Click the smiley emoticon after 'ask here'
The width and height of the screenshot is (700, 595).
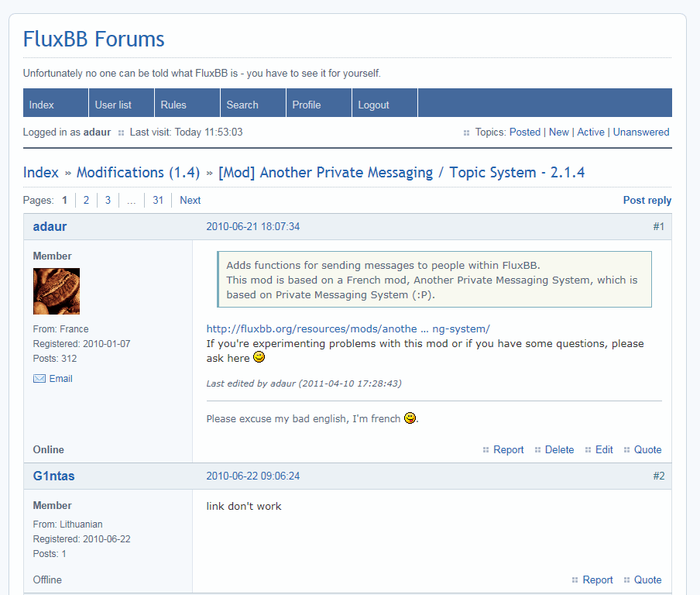[x=259, y=358]
